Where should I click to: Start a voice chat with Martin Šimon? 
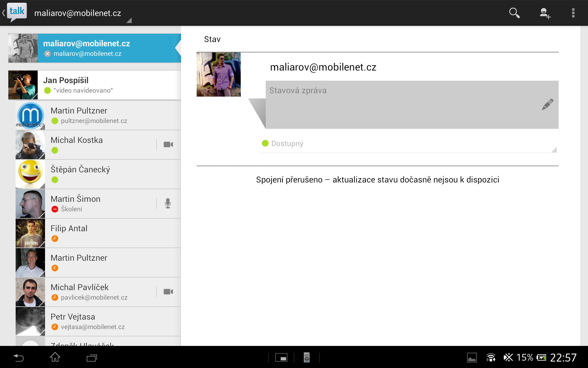click(x=168, y=203)
